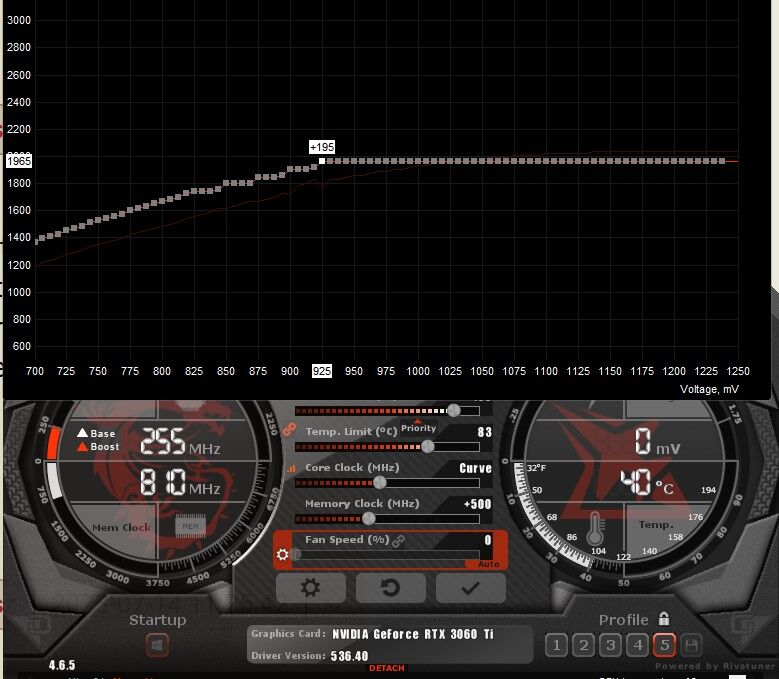Click the Priority arrow marker under Temp. Limit

point(418,422)
